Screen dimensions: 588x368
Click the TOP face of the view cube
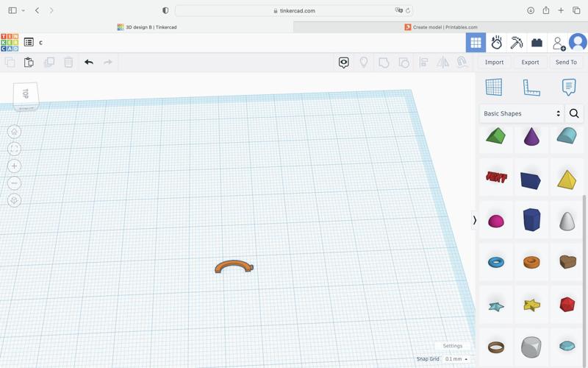coord(26,94)
